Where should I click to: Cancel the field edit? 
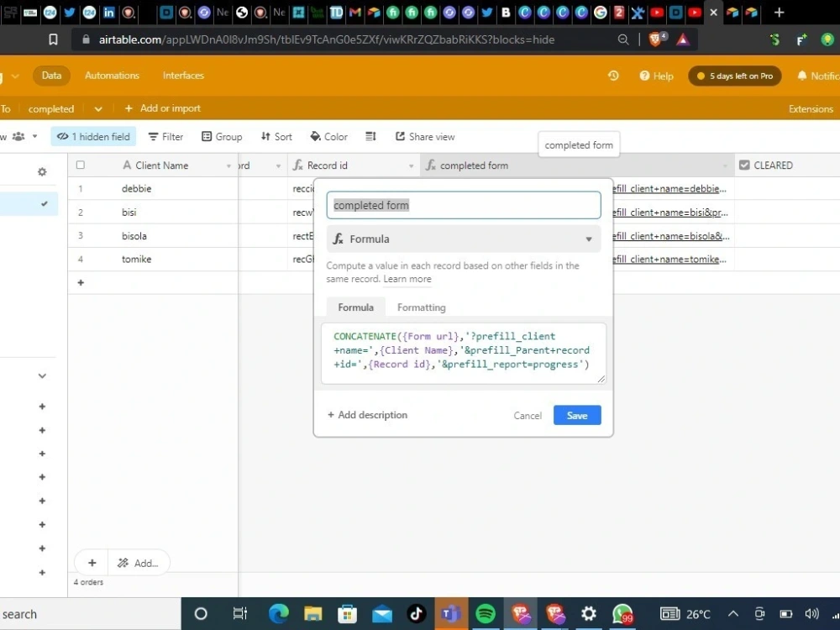tap(528, 416)
